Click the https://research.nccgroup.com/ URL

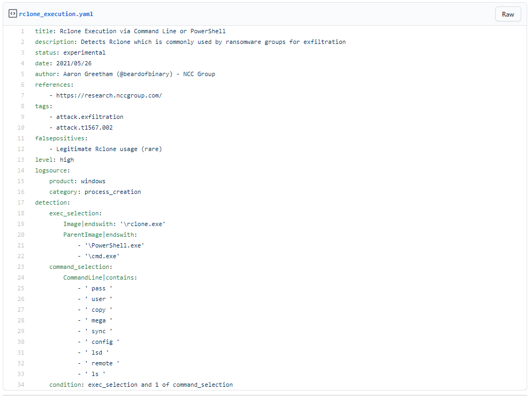tap(109, 95)
